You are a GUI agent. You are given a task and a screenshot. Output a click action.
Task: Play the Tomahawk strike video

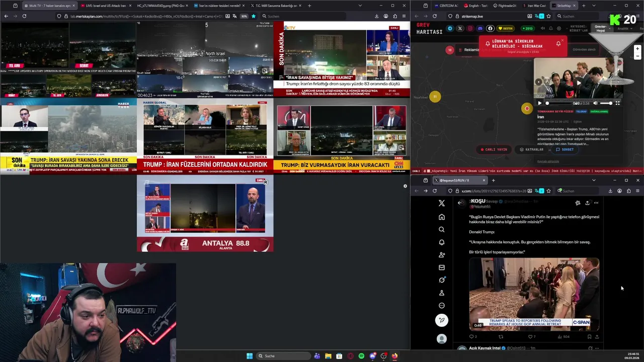(540, 103)
